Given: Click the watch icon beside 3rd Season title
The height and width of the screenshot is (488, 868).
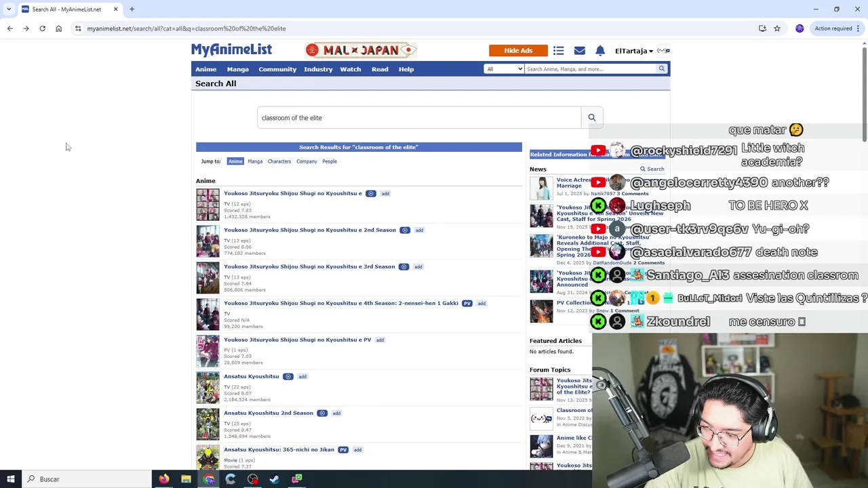Looking at the screenshot, I should point(403,267).
